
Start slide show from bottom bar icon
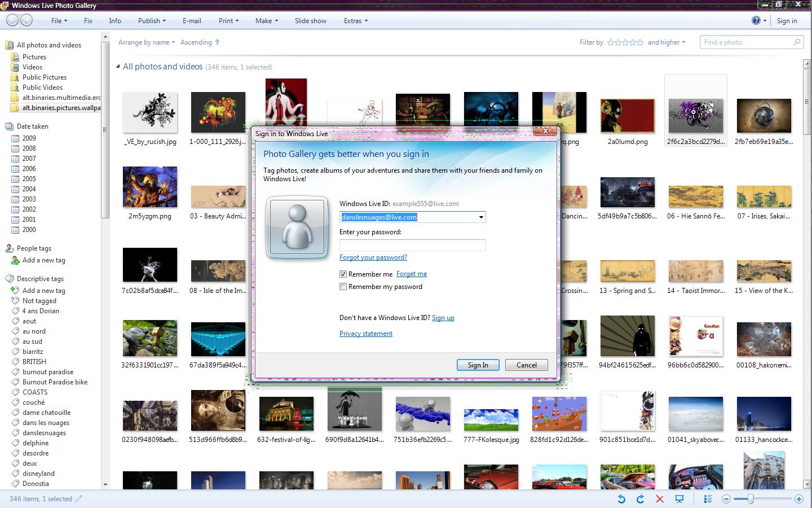(679, 499)
